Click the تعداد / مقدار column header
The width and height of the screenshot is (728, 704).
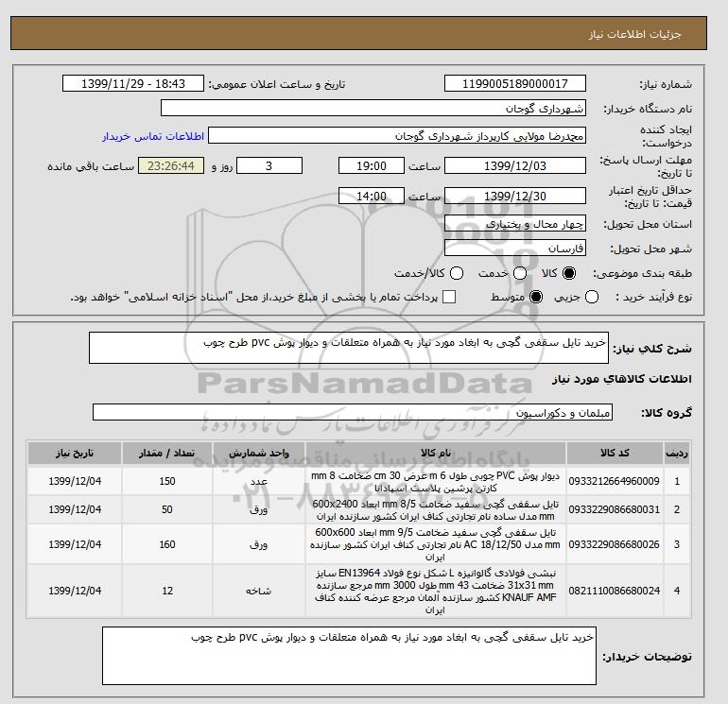coord(167,454)
